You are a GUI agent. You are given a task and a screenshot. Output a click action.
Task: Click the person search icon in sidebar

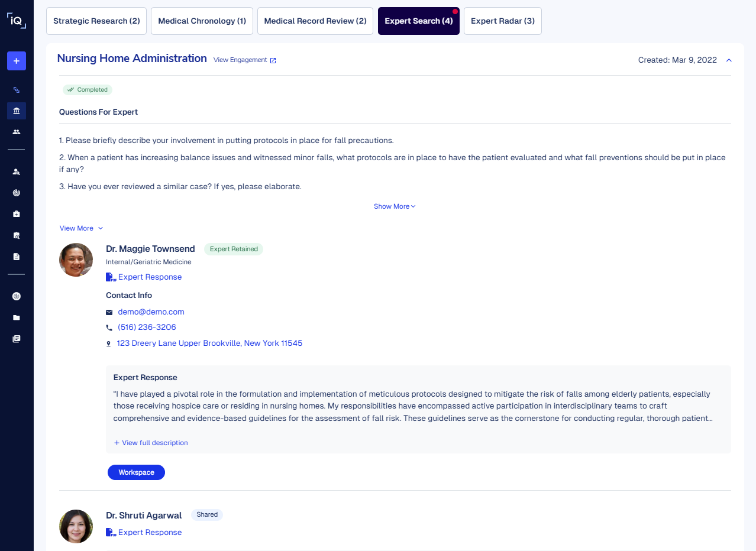coord(17,172)
